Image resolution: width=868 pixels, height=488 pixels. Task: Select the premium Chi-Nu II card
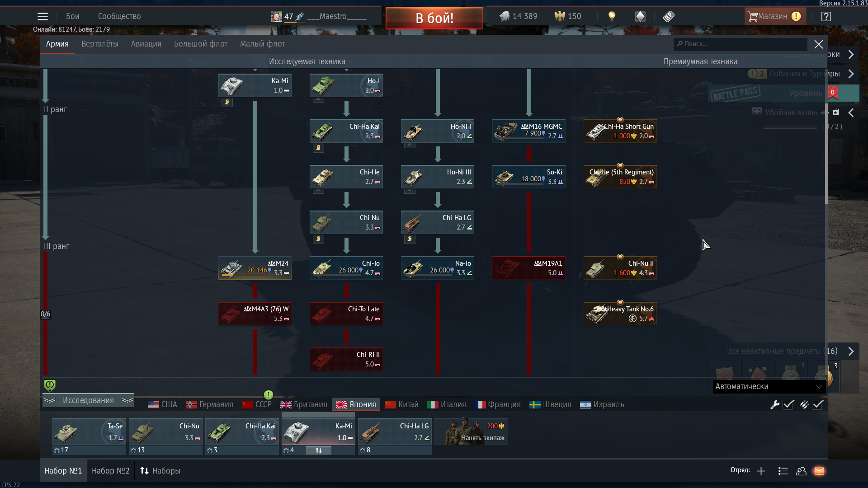[x=620, y=268]
